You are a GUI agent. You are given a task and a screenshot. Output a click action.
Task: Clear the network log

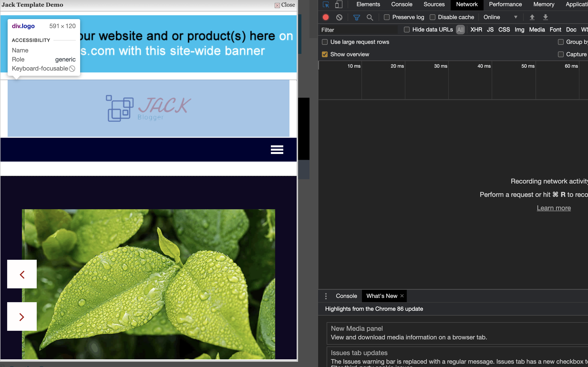coord(339,17)
